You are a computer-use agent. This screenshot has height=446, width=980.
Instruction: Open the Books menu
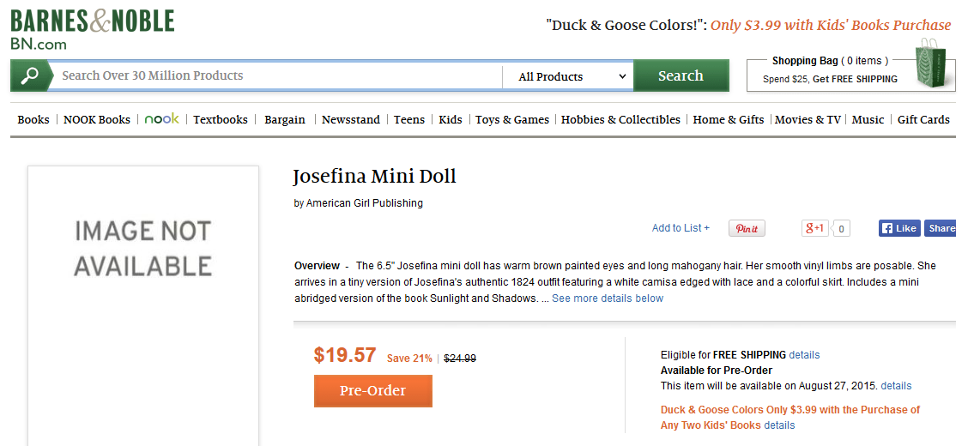(x=33, y=120)
